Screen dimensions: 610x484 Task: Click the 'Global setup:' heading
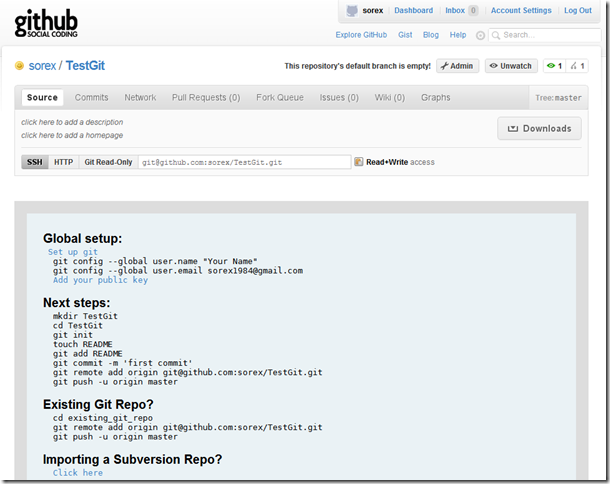pos(82,238)
